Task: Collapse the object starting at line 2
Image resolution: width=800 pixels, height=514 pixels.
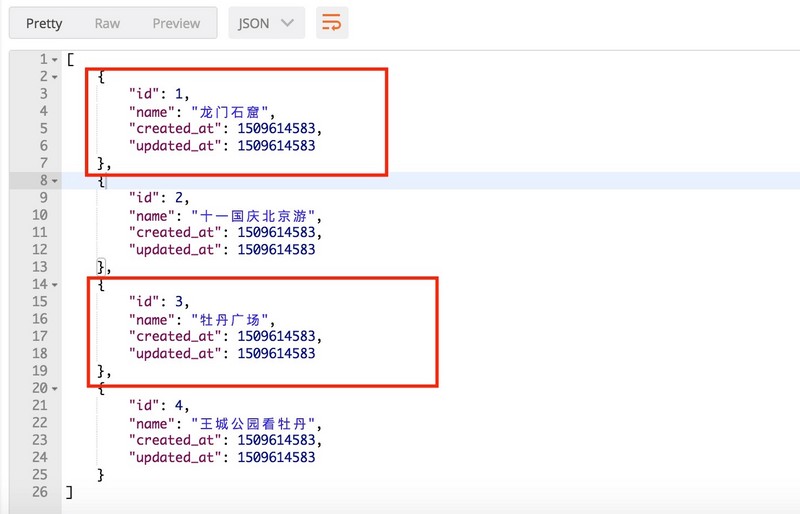Action: (x=55, y=77)
